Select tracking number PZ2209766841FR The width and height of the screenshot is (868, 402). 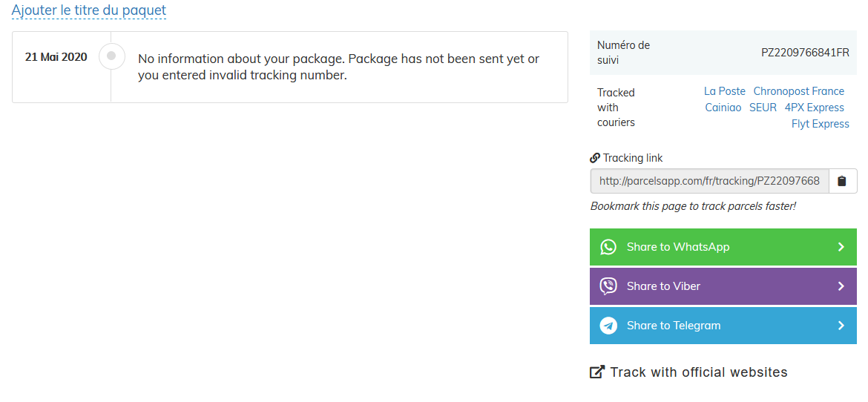(805, 53)
